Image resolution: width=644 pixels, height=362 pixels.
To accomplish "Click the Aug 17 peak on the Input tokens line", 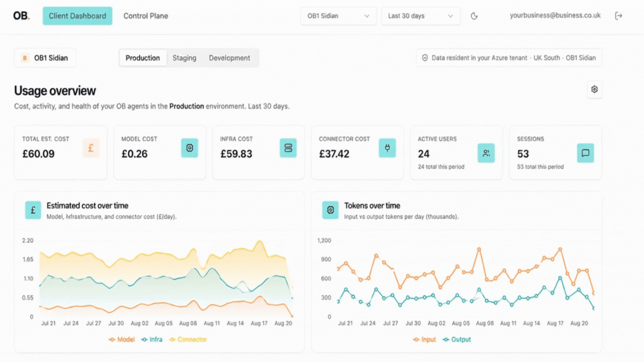I will pos(560,249).
